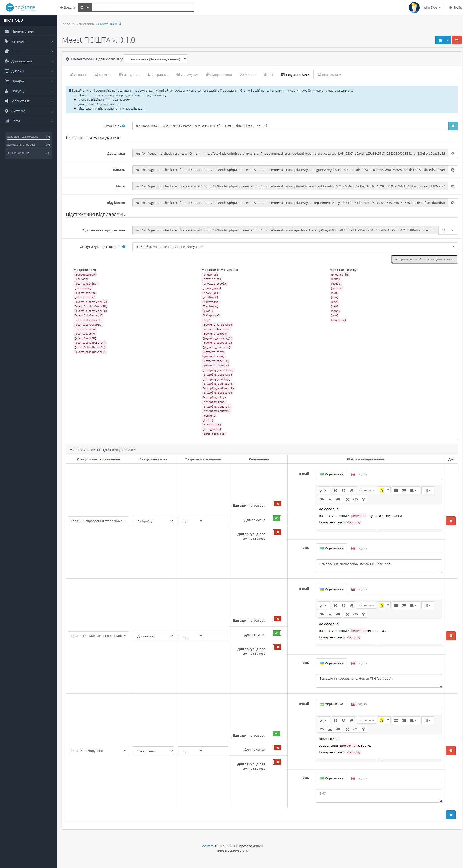Apply font color in Надходження editor

[381, 605]
